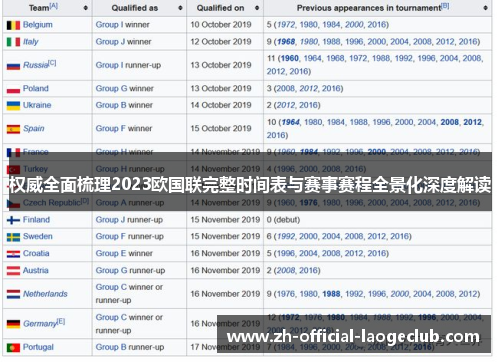Click the Ukraine flag icon

click(13, 106)
